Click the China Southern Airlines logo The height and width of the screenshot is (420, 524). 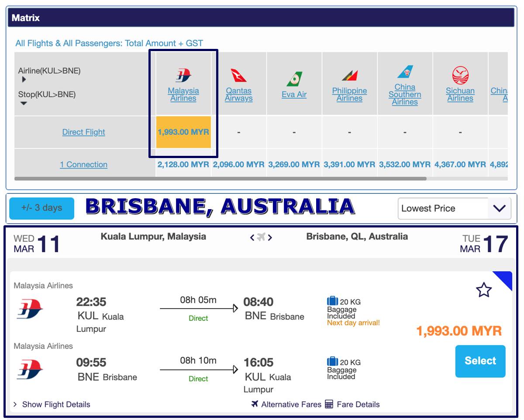point(405,72)
